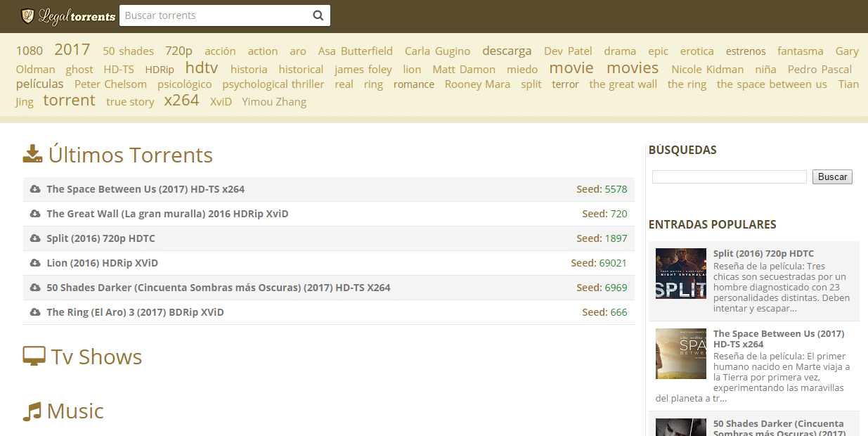Click cloud icon next to 50 Shades Darker

pos(35,288)
